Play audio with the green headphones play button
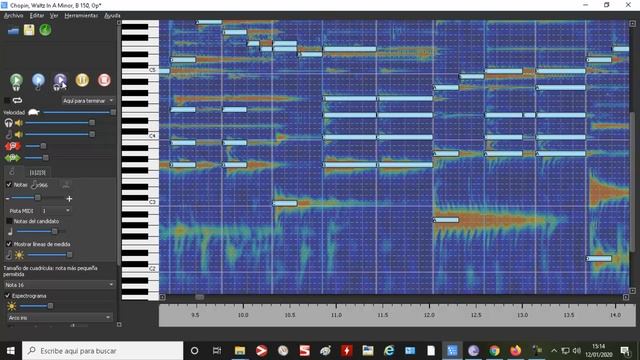 (16, 81)
